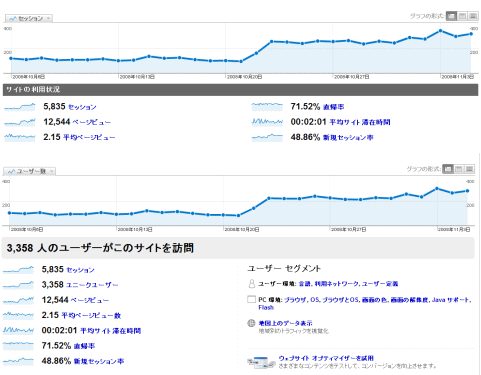The image size is (481, 375).
Task: Open the 言語 user segment link
Action: tap(304, 284)
